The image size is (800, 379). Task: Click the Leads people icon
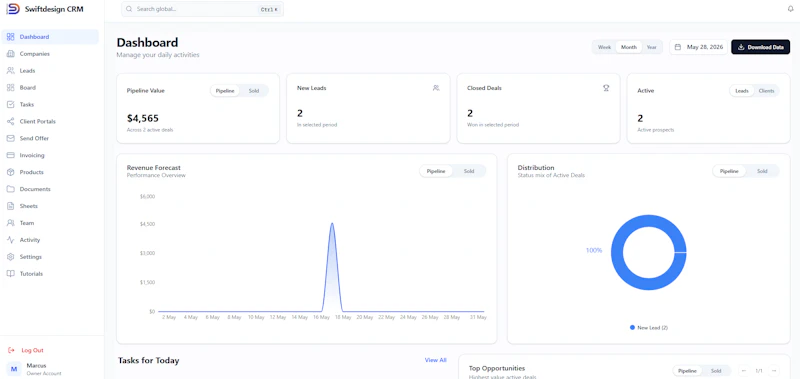click(x=10, y=70)
